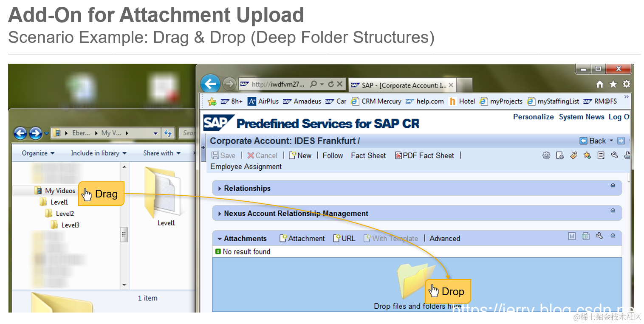
Task: Open the PDF Fact Sheet
Action: point(424,155)
